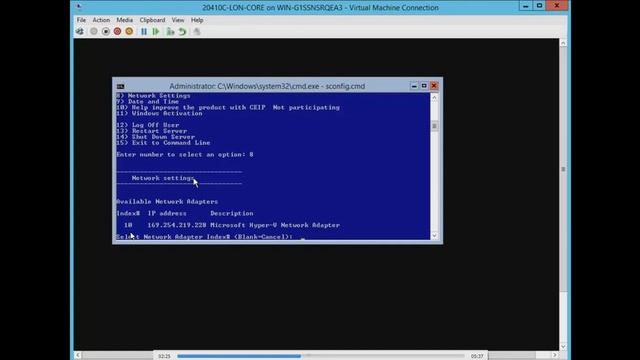
Task: Click the Turn Off VM icon
Action: 106,31
